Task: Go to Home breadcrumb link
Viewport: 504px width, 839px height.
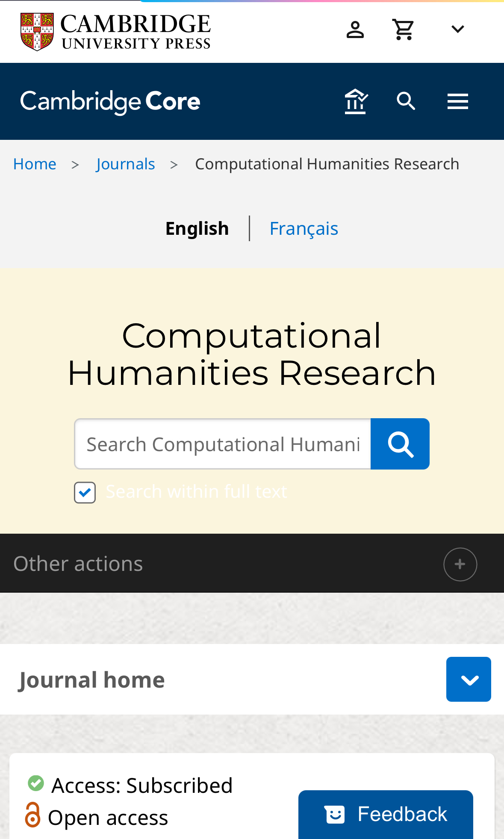Action: pos(35,164)
